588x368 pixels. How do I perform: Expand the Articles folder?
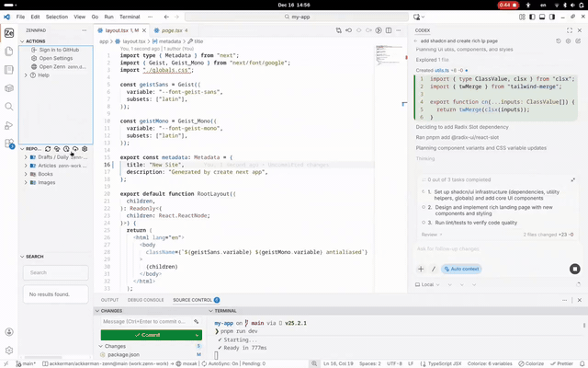click(26, 166)
